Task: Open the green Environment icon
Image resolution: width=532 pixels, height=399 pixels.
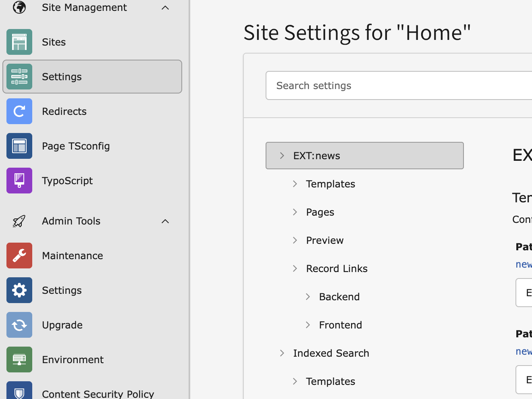Action: coord(19,360)
